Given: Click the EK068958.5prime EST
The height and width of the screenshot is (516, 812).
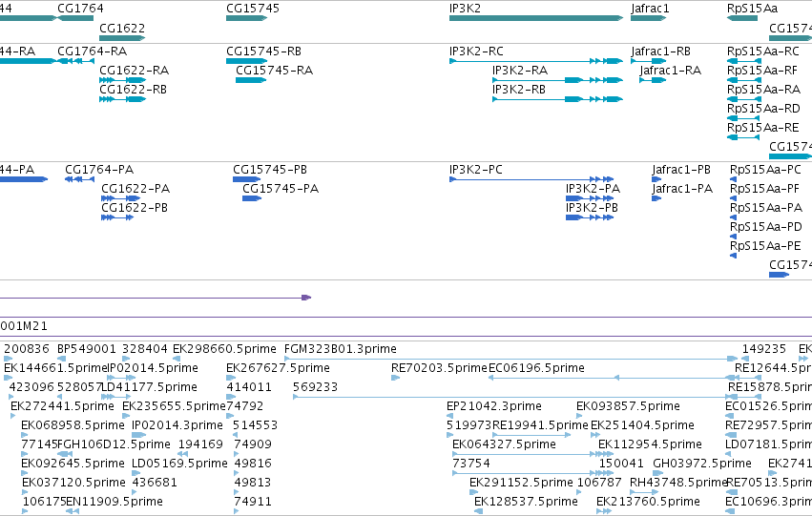Looking at the screenshot, I should click(25, 435).
